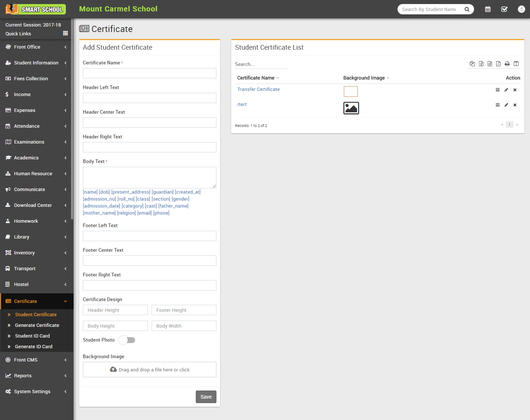Edit the Transfer Certificate using pencil icon
The image size is (530, 420).
[506, 90]
